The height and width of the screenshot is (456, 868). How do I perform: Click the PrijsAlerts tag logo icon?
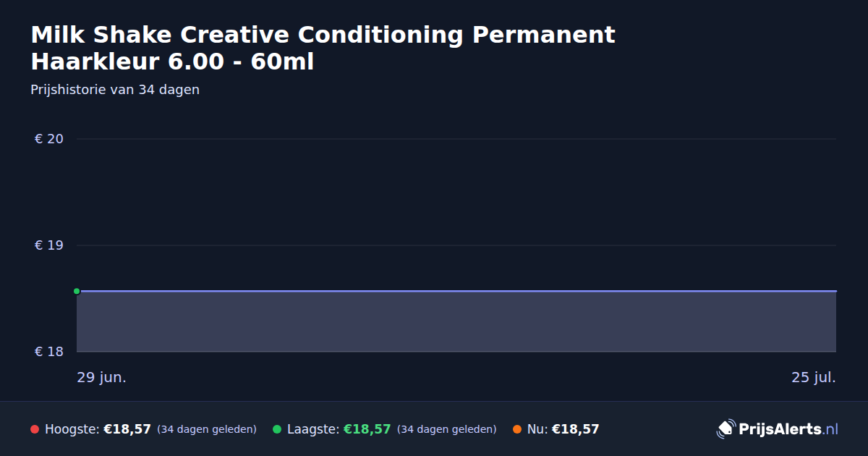[726, 429]
